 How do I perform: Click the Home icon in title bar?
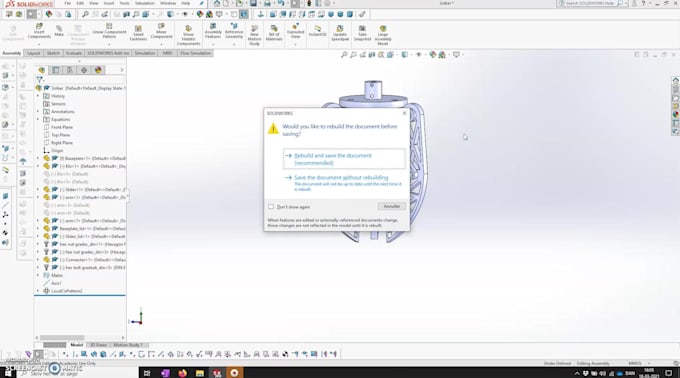[216, 3]
